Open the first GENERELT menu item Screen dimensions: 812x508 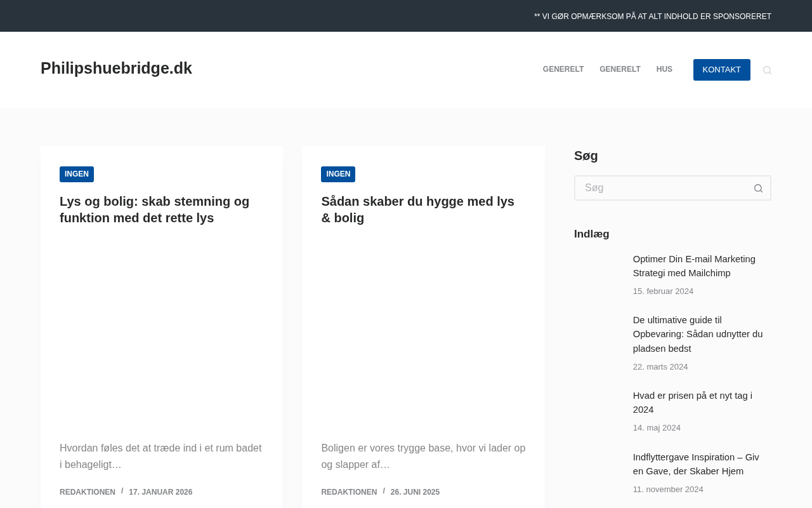pos(563,69)
